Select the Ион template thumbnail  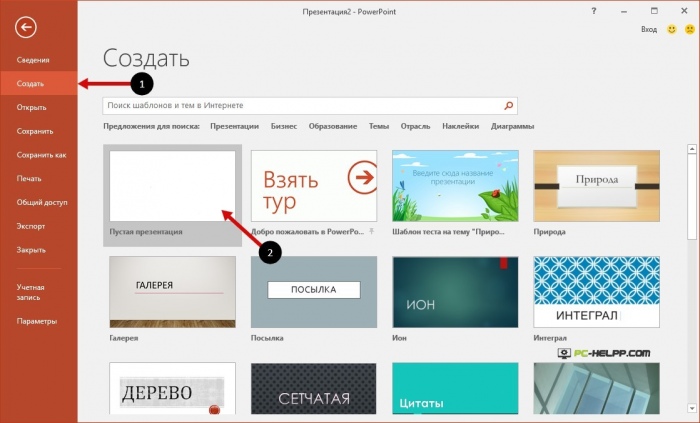[x=455, y=291]
